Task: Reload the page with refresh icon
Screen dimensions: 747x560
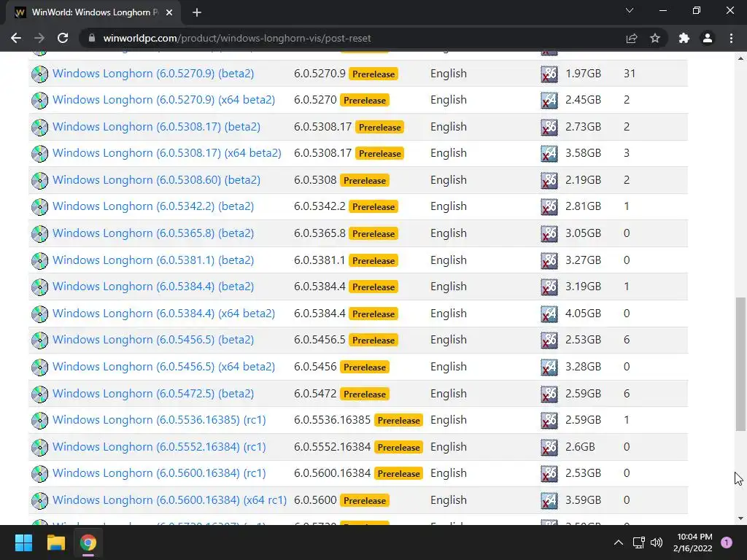Action: coord(63,38)
